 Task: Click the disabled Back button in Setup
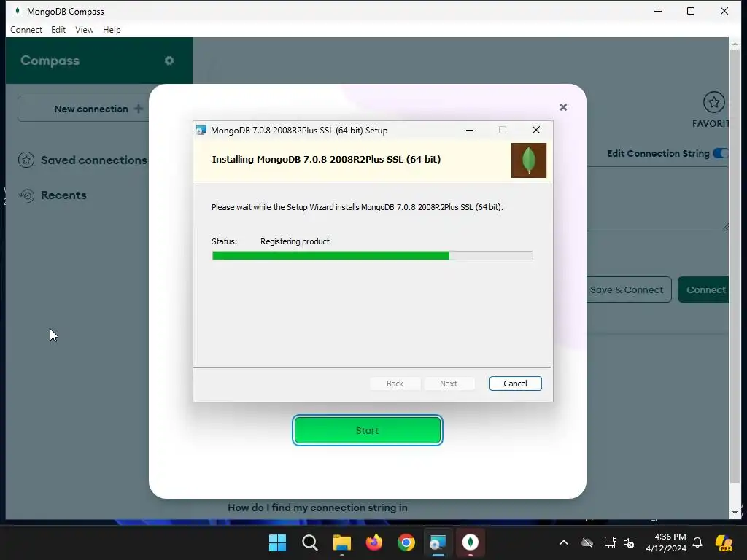click(395, 384)
